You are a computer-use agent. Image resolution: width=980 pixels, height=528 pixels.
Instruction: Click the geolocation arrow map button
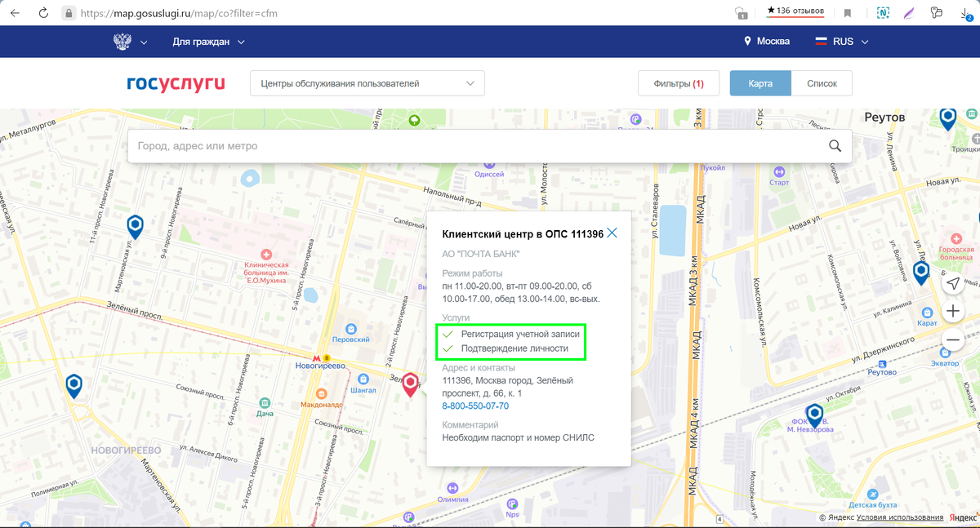953,283
